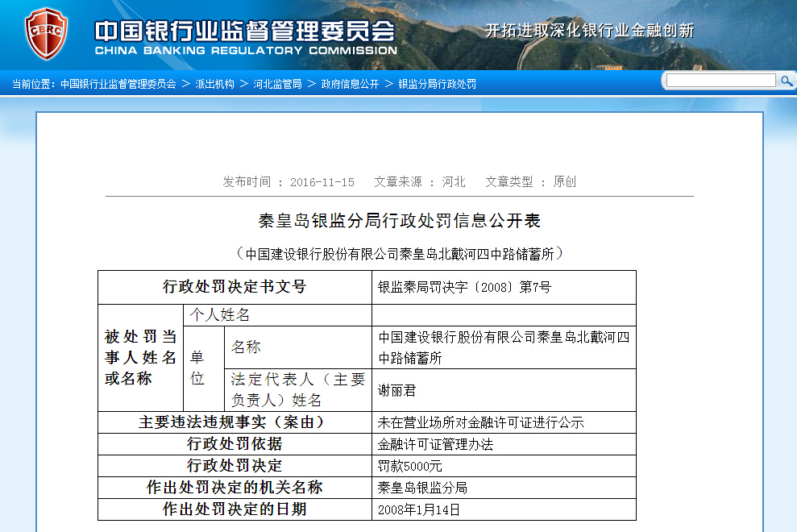Click the 文章来源 value 河北
Viewport: 797px width, 532px height.
(454, 181)
